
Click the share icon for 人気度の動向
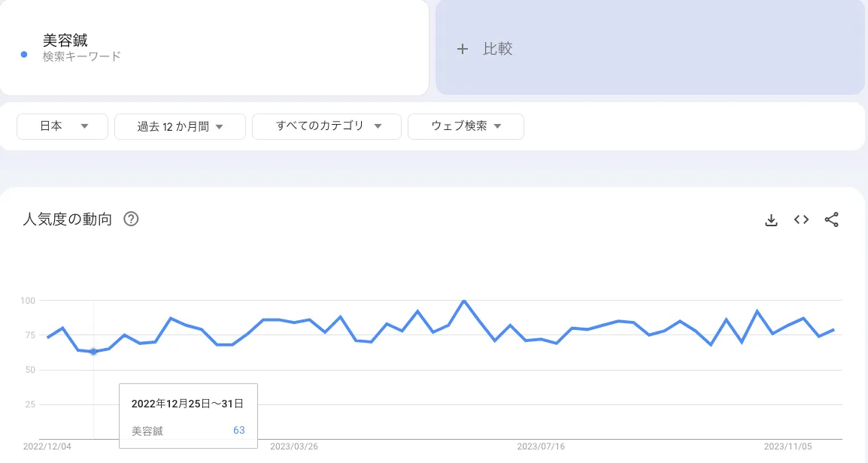[832, 219]
